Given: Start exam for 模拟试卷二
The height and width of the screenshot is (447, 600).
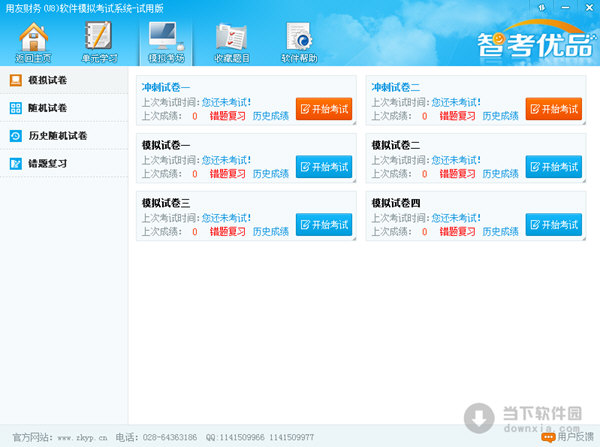Looking at the screenshot, I should (x=554, y=167).
